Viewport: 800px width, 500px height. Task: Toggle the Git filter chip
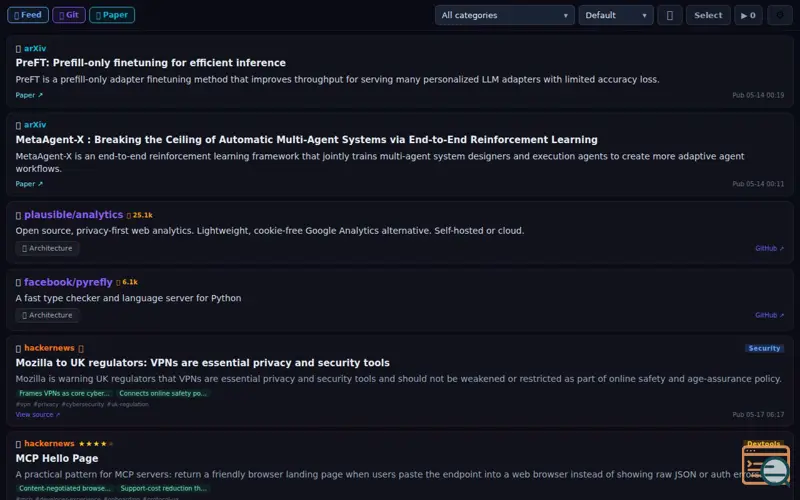68,15
